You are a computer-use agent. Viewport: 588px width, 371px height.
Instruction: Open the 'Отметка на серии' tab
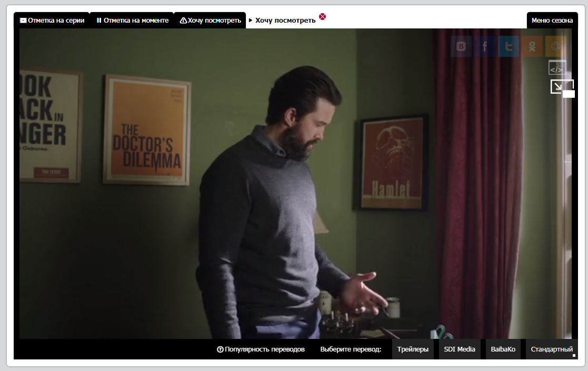pos(52,20)
